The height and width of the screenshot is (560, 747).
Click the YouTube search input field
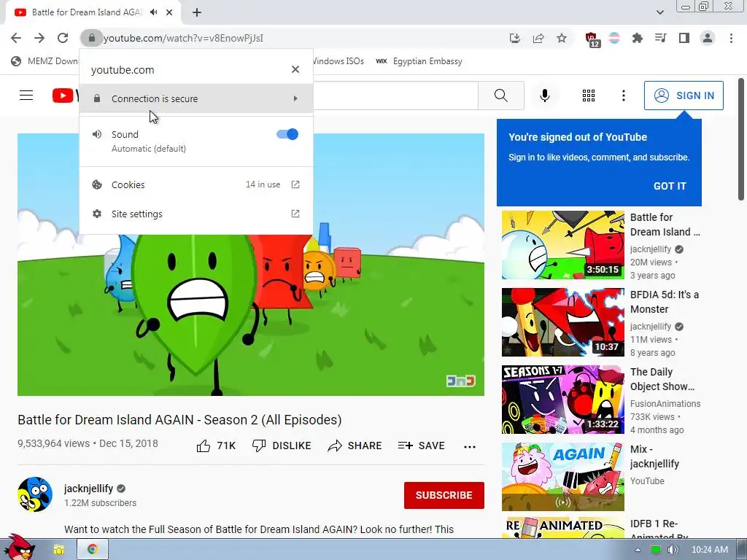[395, 96]
